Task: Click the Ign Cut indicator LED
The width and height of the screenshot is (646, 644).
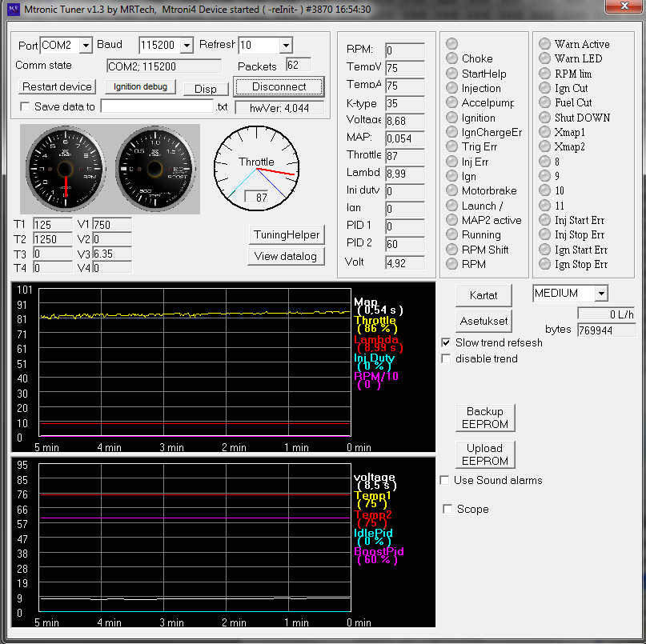Action: click(x=544, y=88)
